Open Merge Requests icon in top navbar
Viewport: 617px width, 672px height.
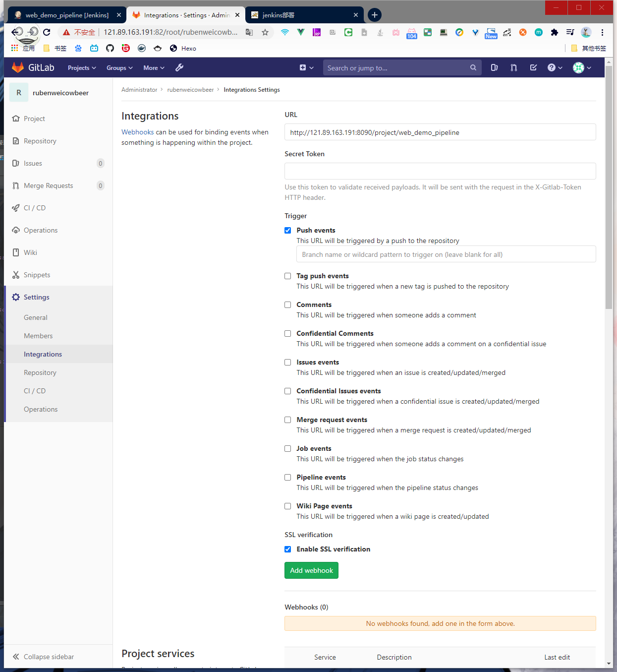click(514, 67)
